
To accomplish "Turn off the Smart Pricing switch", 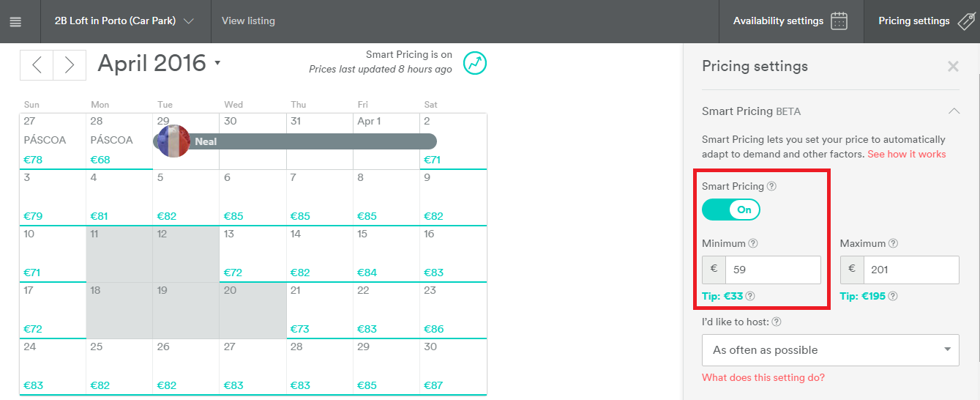I will point(731,210).
